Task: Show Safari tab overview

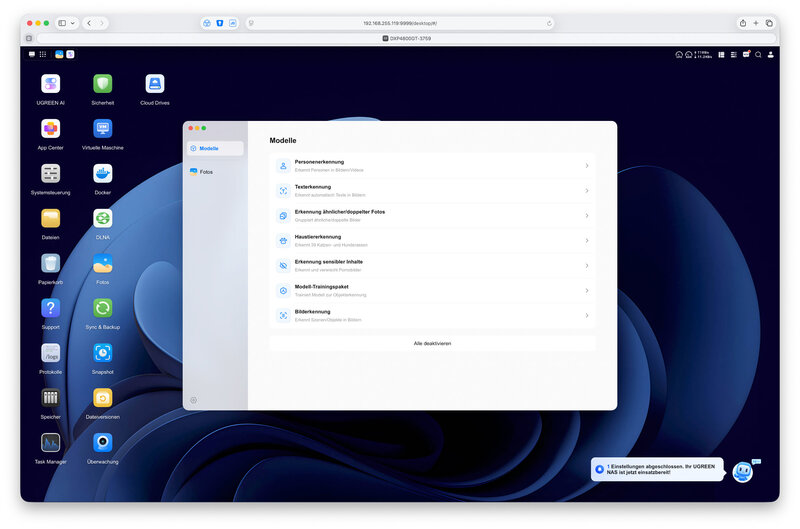Action: click(x=769, y=23)
